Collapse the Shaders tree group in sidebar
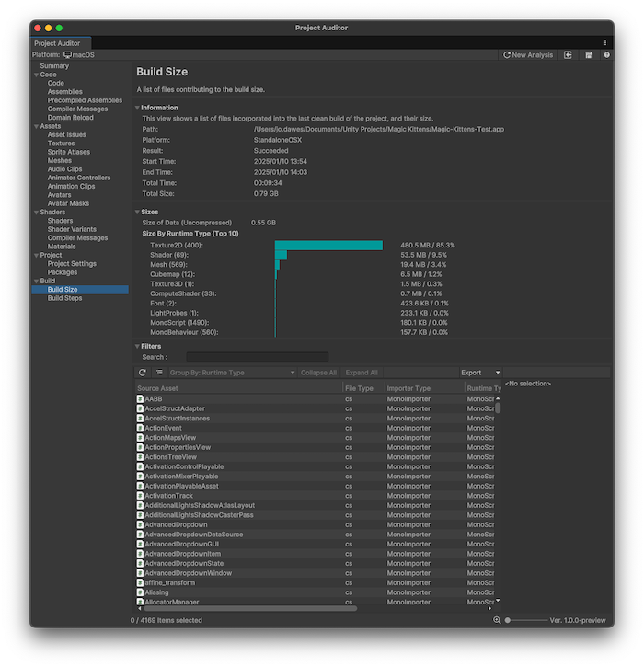Viewport: 644px width, 667px height. pyautogui.click(x=37, y=213)
